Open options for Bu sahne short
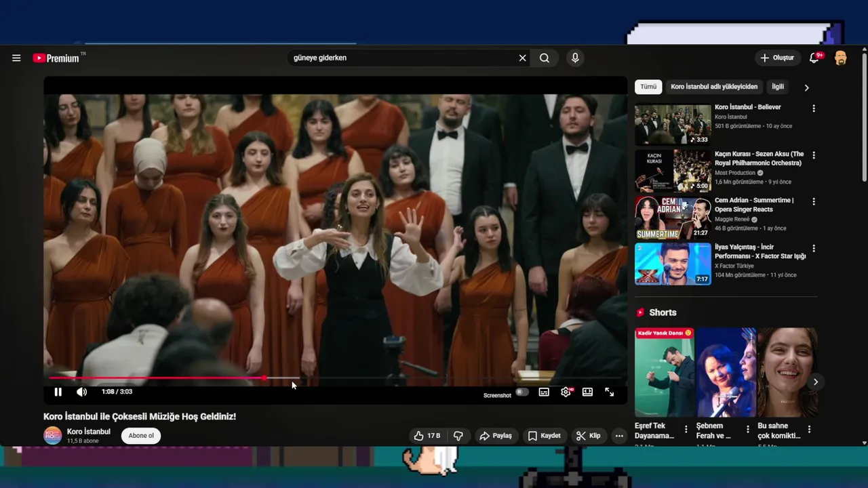Viewport: 868px width, 488px height. (x=809, y=429)
